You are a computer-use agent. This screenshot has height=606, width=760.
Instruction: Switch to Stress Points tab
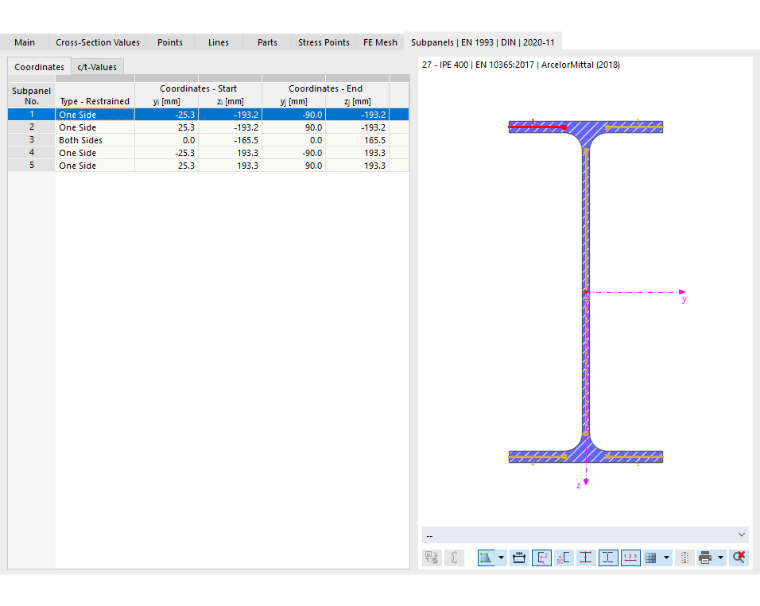click(x=324, y=42)
